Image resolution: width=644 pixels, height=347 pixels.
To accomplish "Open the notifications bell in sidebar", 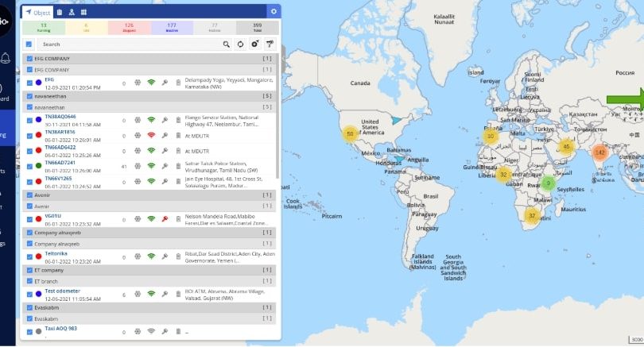I will 6,57.
